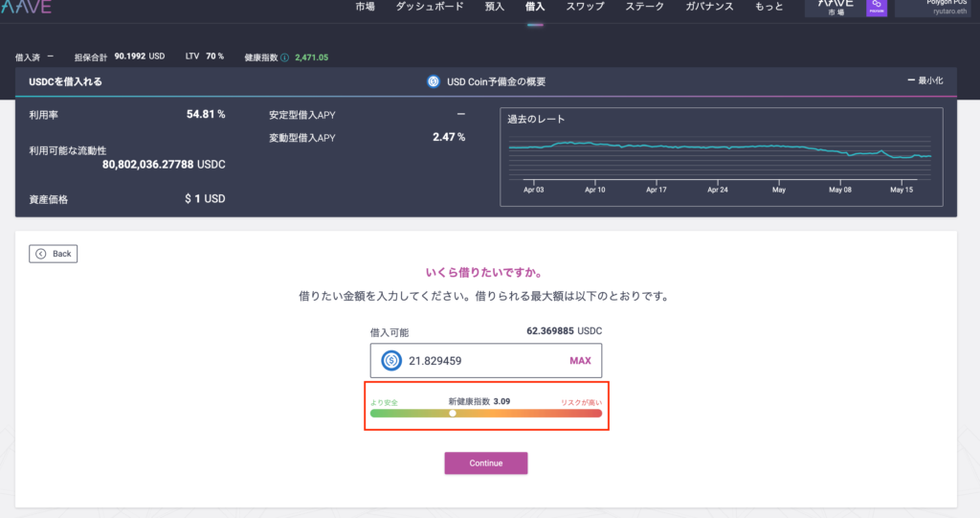This screenshot has height=518, width=980.
Task: Click the 安定型借入APY label
Action: click(302, 115)
